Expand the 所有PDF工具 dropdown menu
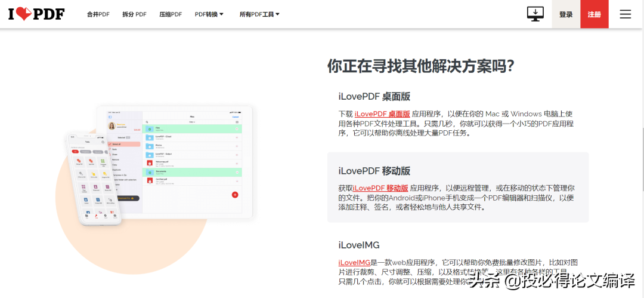 (x=259, y=14)
